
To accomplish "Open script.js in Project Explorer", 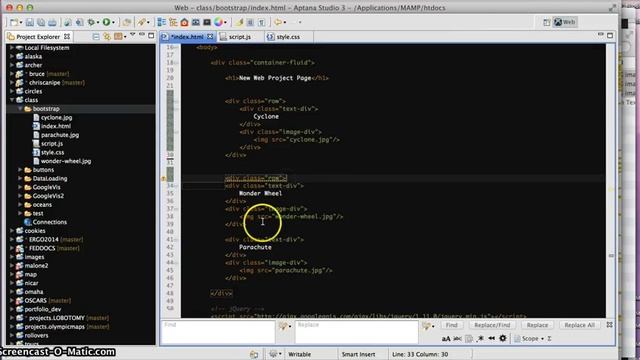I will pyautogui.click(x=52, y=144).
